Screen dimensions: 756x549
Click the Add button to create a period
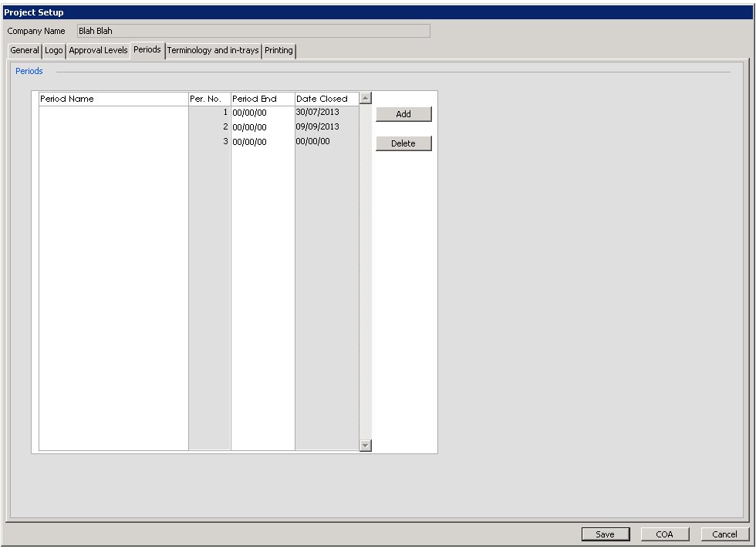pos(403,113)
